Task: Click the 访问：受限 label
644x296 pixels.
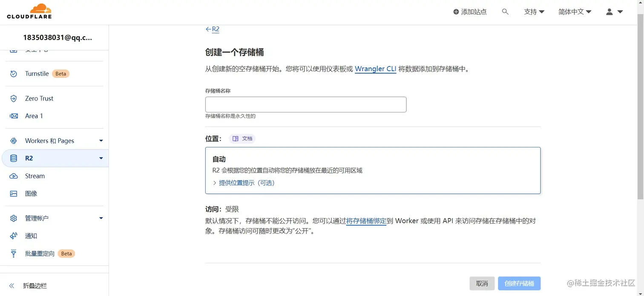Action: point(222,209)
